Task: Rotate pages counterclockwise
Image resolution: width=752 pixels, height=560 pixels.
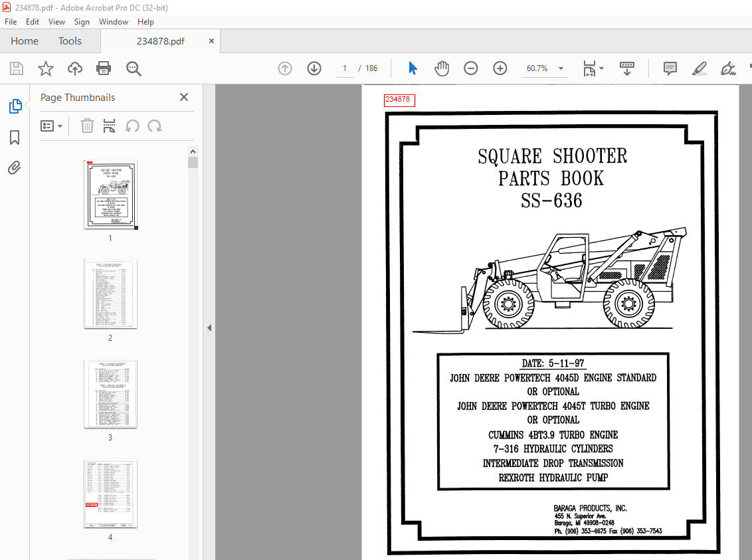Action: click(132, 126)
